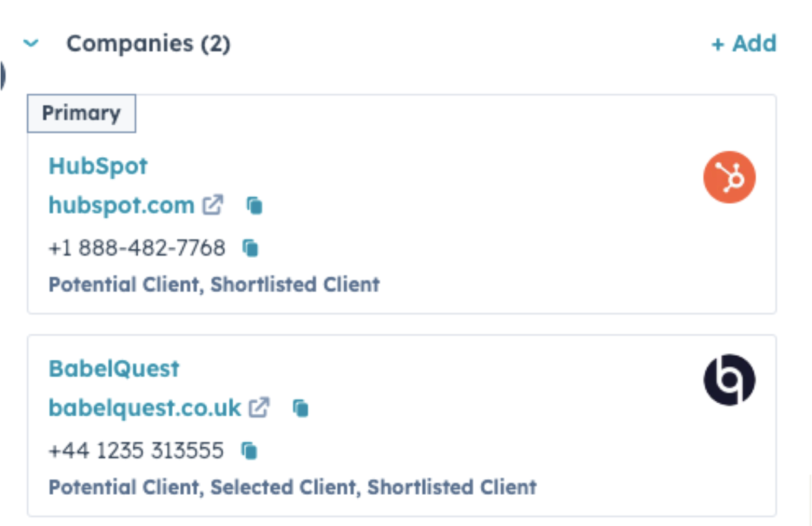Copy HubSpot's phone number +1 888-482-7768

click(x=251, y=247)
